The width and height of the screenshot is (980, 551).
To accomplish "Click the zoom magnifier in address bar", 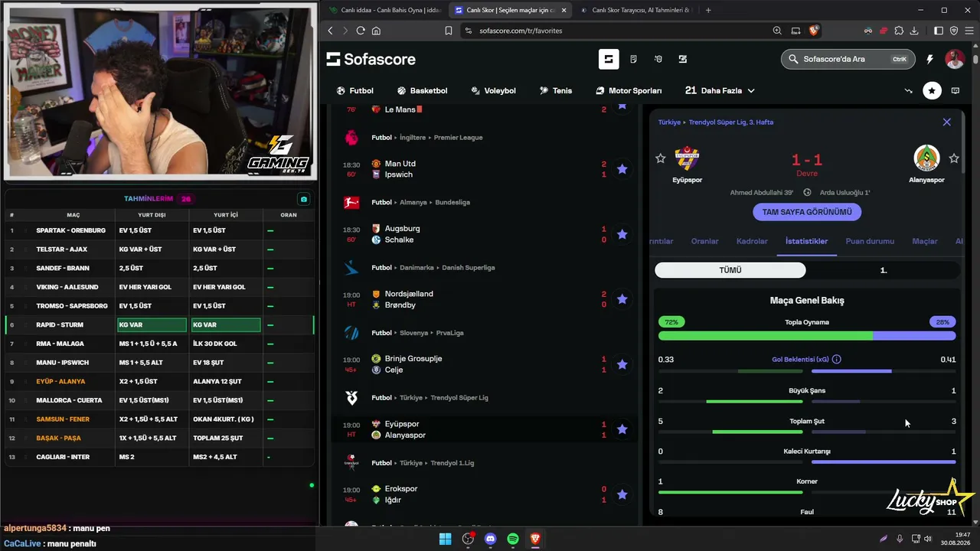I will coord(777,31).
